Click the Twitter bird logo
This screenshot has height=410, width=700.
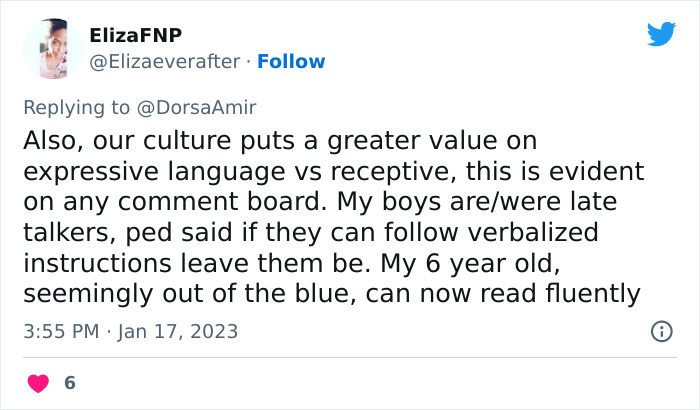click(661, 35)
